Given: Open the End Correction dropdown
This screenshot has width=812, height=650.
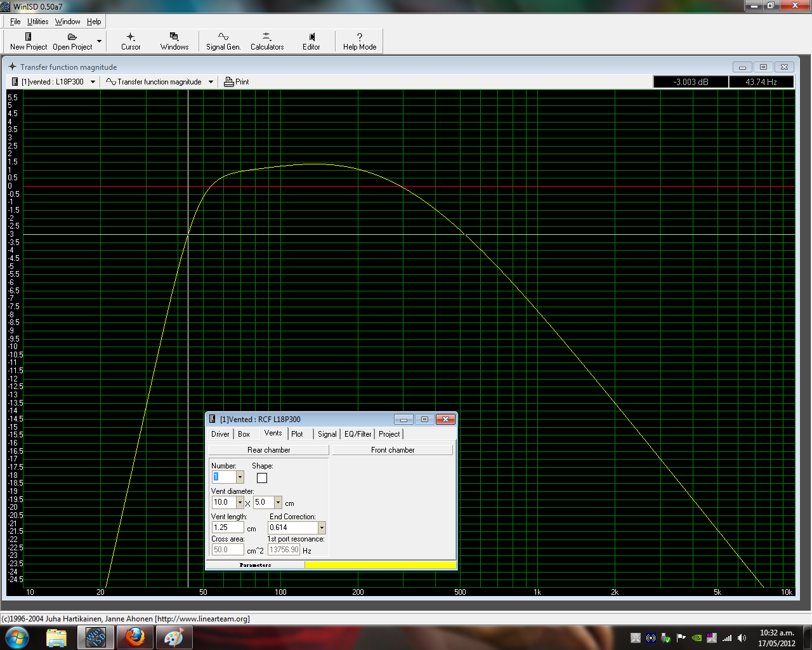Looking at the screenshot, I should coord(322,528).
